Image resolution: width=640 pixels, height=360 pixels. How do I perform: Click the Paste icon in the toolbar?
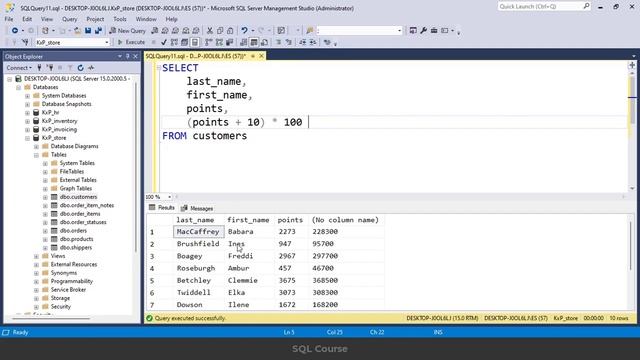point(230,31)
